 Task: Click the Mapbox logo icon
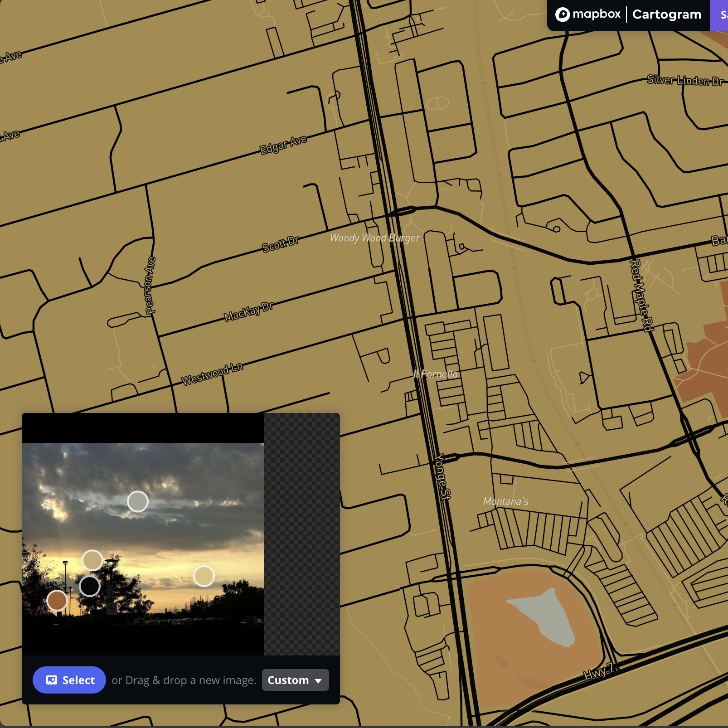point(563,14)
